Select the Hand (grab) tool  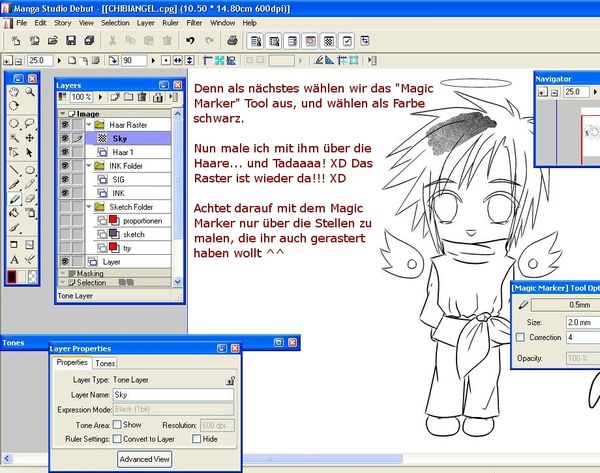(14, 92)
